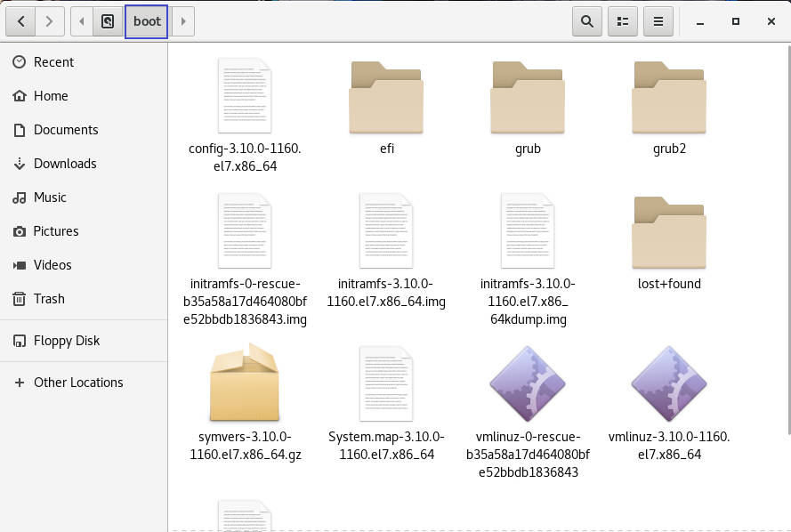791x532 pixels.
Task: Open the root disk location in path bar
Action: coord(108,21)
